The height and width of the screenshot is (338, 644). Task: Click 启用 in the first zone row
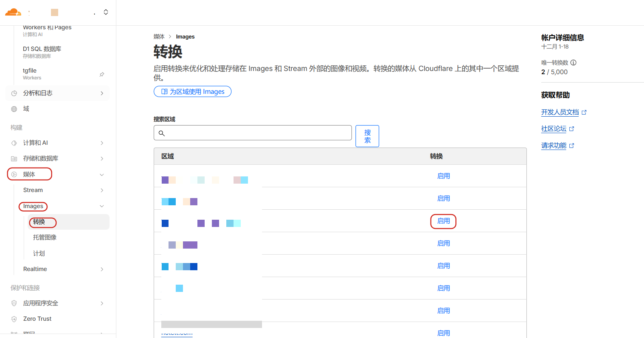click(x=443, y=176)
